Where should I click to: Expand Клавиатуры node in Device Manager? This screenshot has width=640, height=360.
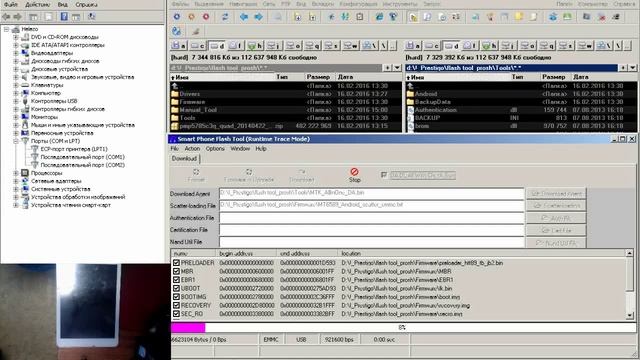pyautogui.click(x=16, y=85)
